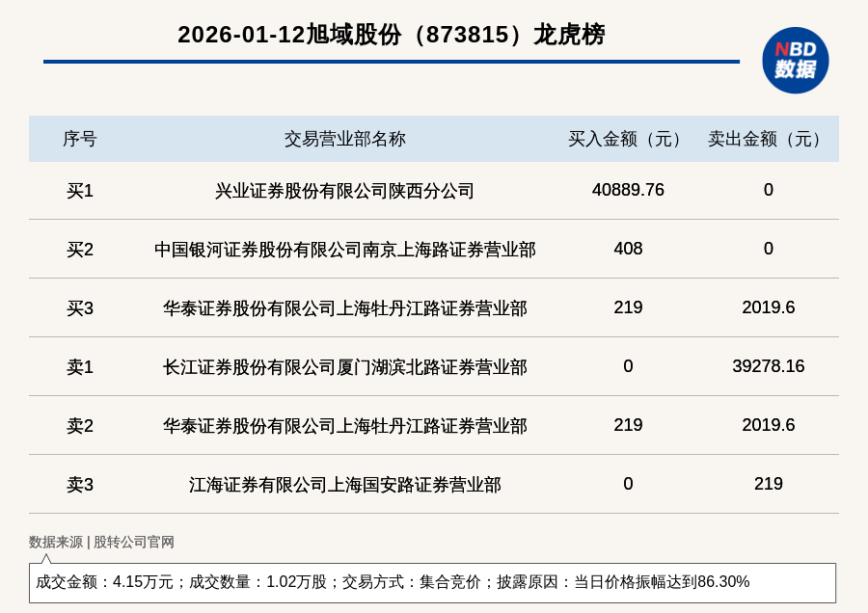Select 兴业证券股份有限公司陕西分公司 row name

(344, 191)
